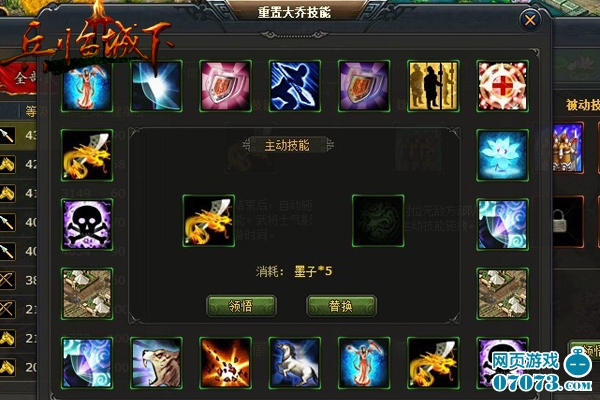600x400 pixels.
Task: Select the current active dragon skill in center
Action: point(209,221)
